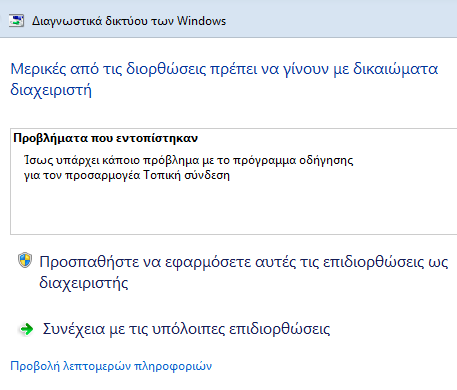Viewport: 457px width, 390px height.
Task: Click the 'Προβλήματα που εντοπίστηκαν' header
Action: 106,138
